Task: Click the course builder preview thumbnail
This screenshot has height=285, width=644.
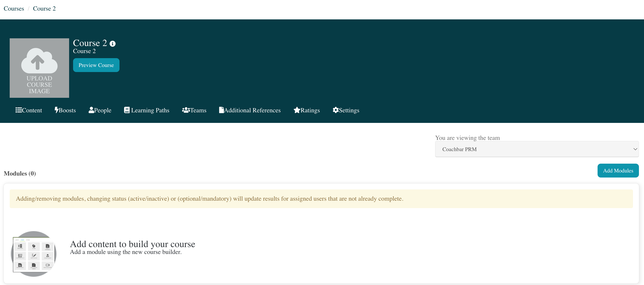Action: pos(33,254)
